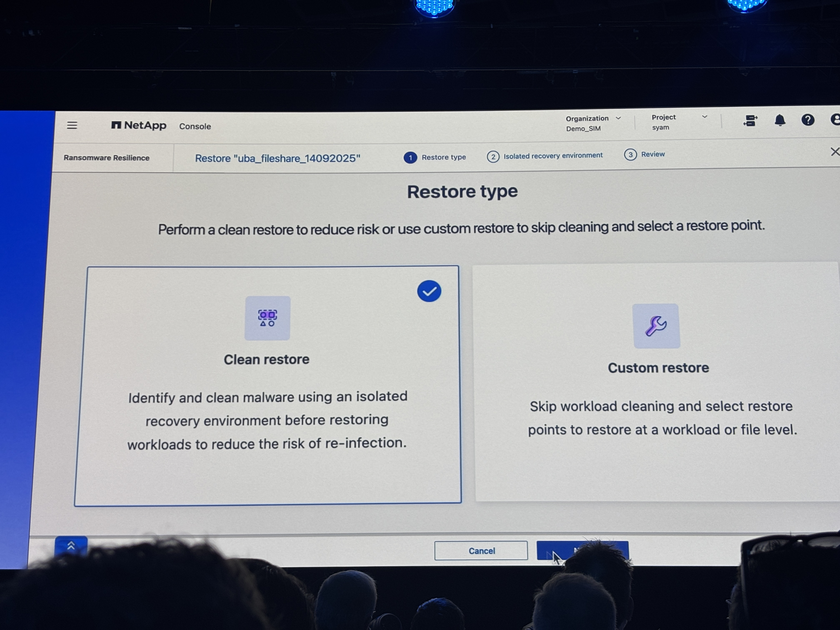Click the NetApp logo

click(x=139, y=125)
